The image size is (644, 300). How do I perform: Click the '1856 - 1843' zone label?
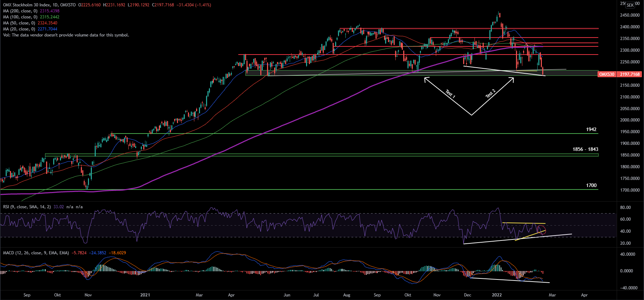click(x=585, y=149)
